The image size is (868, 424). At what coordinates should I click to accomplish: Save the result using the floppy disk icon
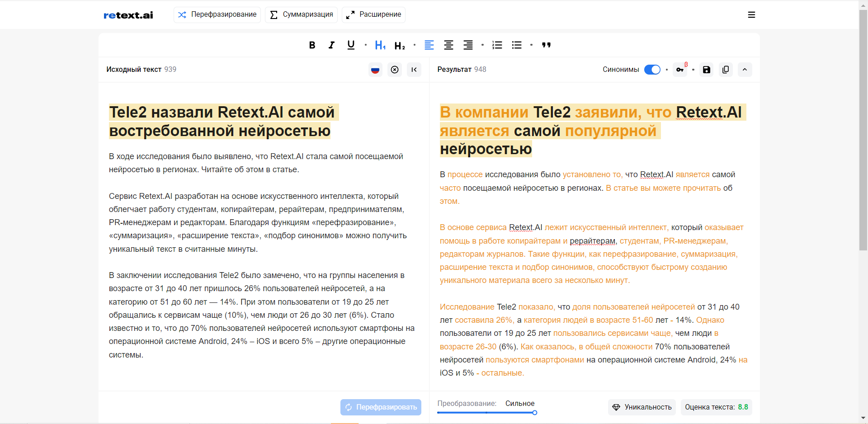click(x=706, y=70)
